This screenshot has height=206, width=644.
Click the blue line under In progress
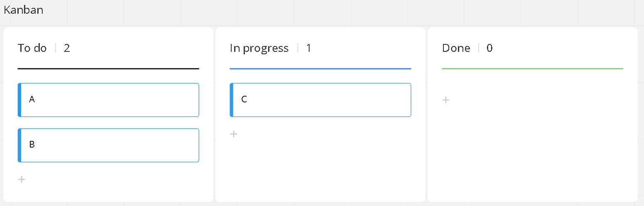tap(320, 68)
